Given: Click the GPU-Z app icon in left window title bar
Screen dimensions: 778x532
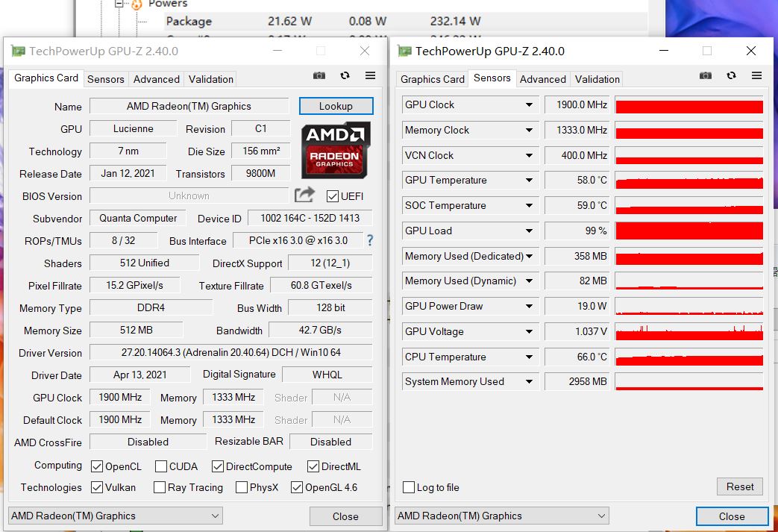Looking at the screenshot, I should (19, 51).
